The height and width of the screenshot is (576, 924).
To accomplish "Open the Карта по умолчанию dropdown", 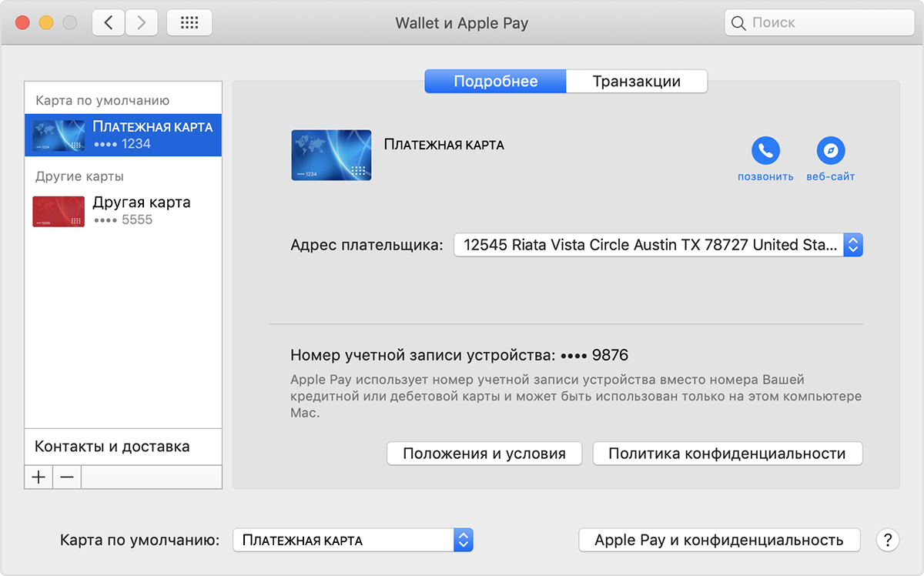I will click(x=353, y=540).
